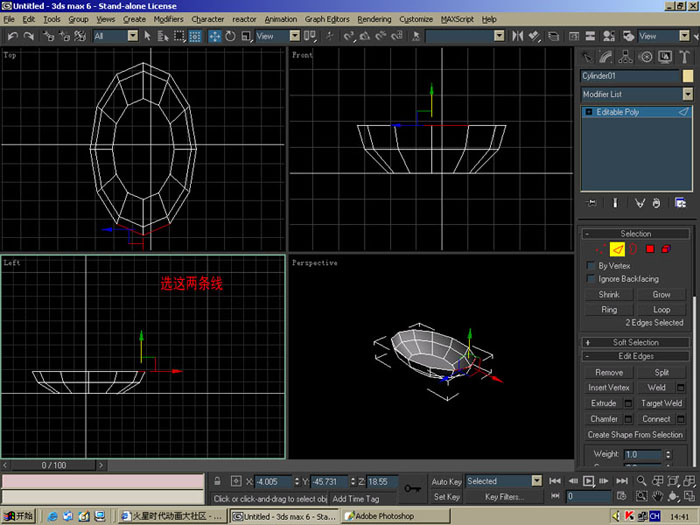Open the Modifiers menu

(x=168, y=19)
